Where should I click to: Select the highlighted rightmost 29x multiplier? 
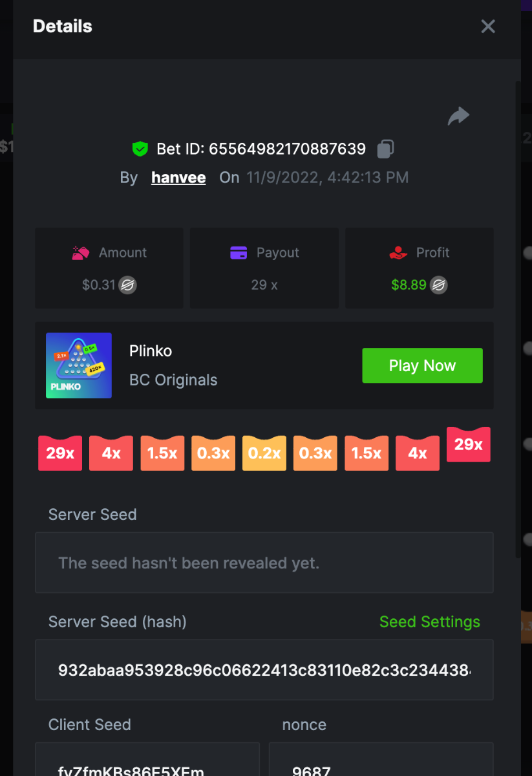[x=469, y=444]
